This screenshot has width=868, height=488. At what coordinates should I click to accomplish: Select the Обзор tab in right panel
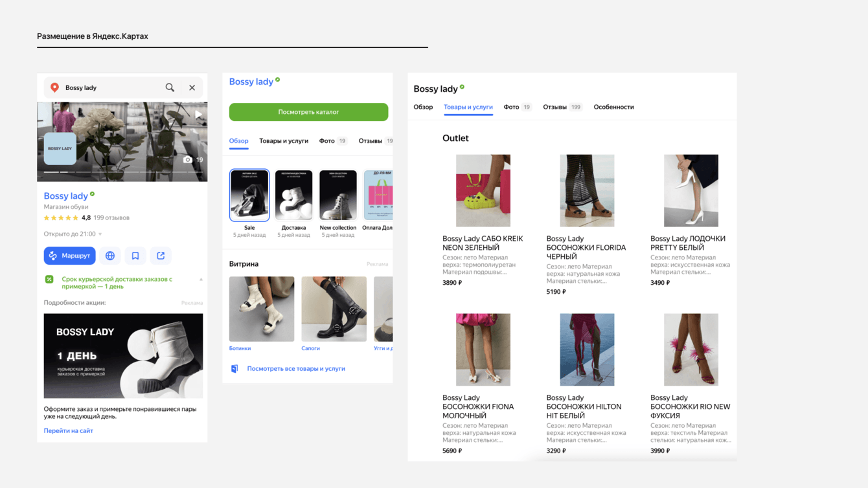[423, 107]
